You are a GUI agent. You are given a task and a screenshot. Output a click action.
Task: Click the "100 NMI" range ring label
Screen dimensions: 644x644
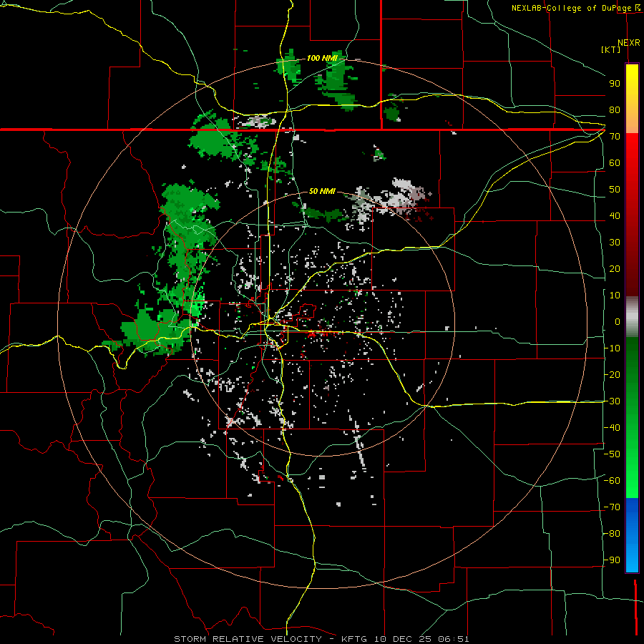point(322,59)
